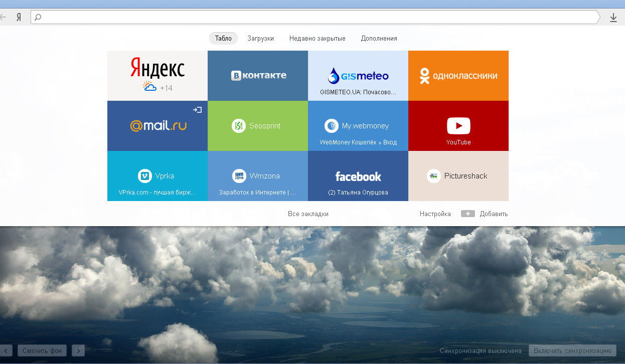
Task: Click "(2) Татьяна Огурцова" caption
Action: 358,192
